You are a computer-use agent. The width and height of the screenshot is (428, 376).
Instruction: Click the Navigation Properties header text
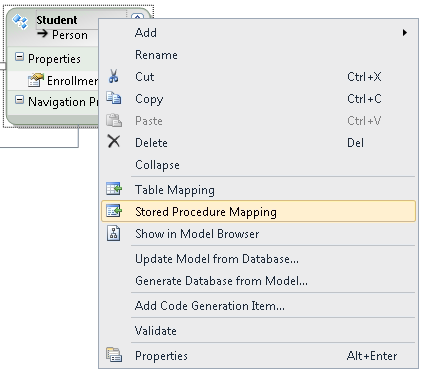[63, 102]
